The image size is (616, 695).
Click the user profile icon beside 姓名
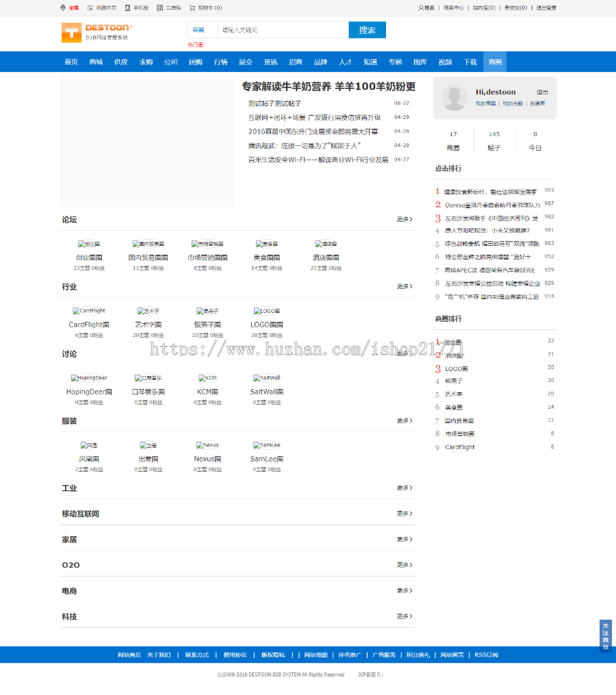421,8
